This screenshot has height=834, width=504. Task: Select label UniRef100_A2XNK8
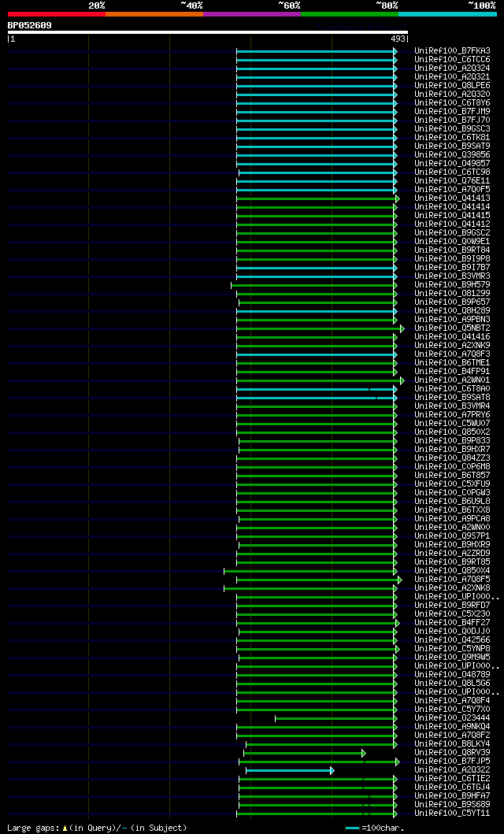point(453,588)
